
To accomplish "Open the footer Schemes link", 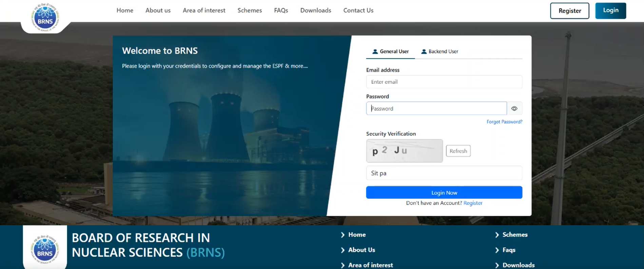I will tap(515, 235).
